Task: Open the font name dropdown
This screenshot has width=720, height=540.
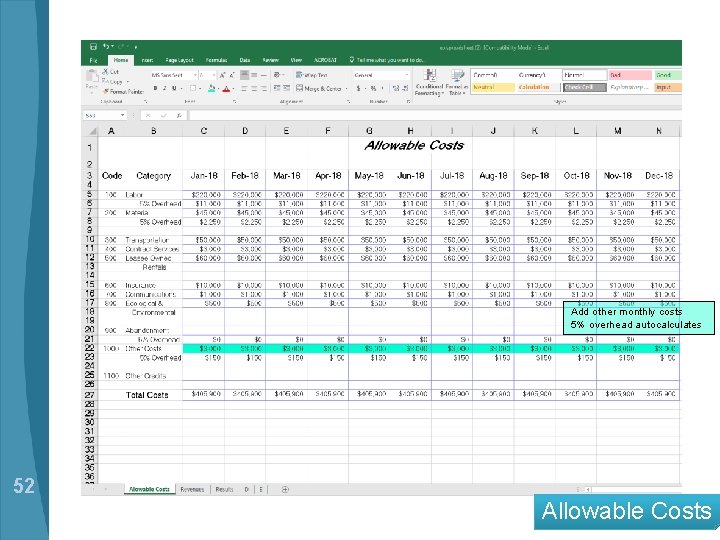Action: 195,75
